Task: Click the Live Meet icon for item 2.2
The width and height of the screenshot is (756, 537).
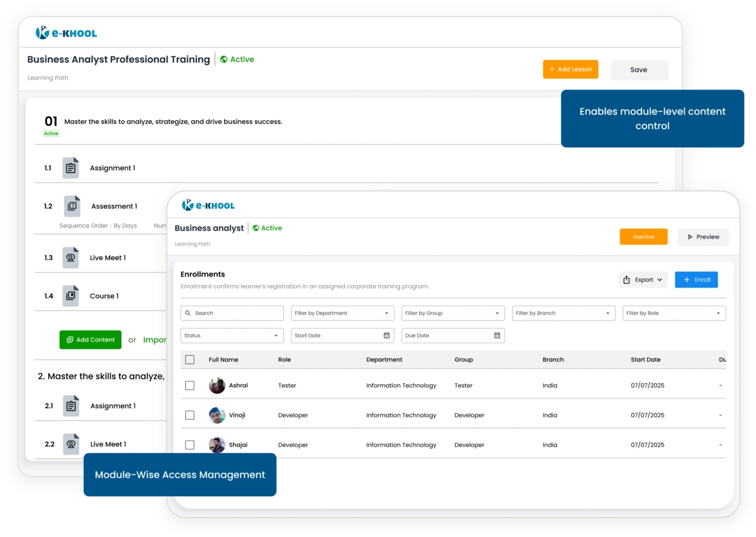Action: pos(71,444)
